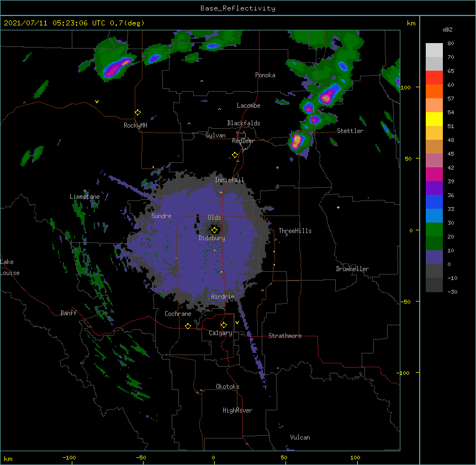Viewport: 476px width, 465px height.
Task: Click the Lake Louise label at map edge
Action: coord(10,267)
